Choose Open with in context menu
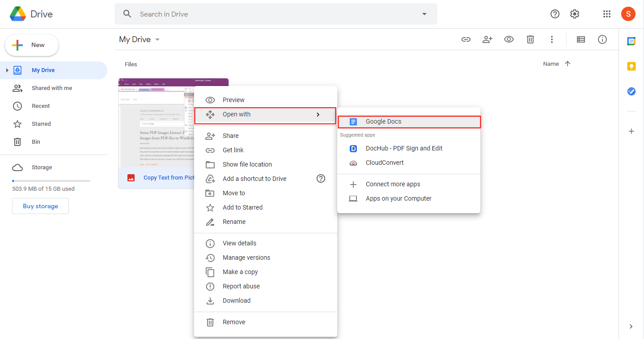The width and height of the screenshot is (644, 339). [265, 115]
